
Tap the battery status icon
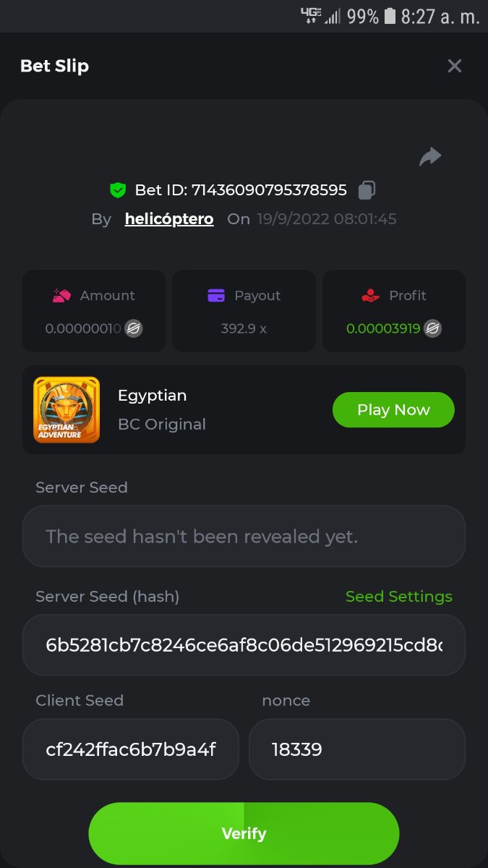click(390, 16)
